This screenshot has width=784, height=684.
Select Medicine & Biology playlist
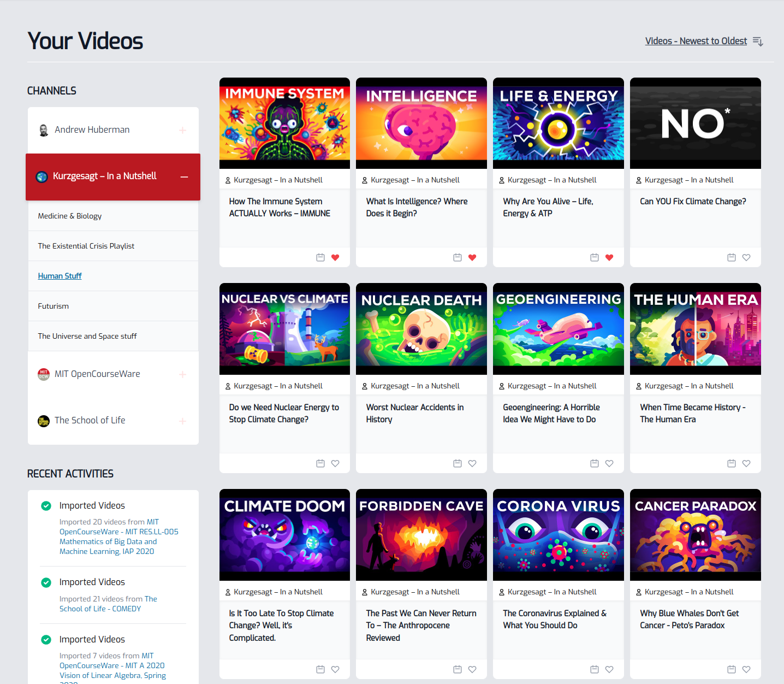point(113,216)
